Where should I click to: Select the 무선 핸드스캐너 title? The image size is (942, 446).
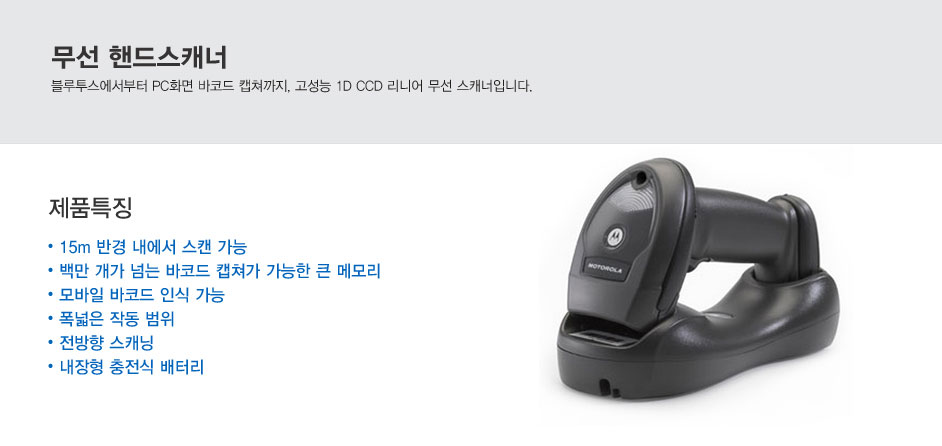tap(139, 58)
